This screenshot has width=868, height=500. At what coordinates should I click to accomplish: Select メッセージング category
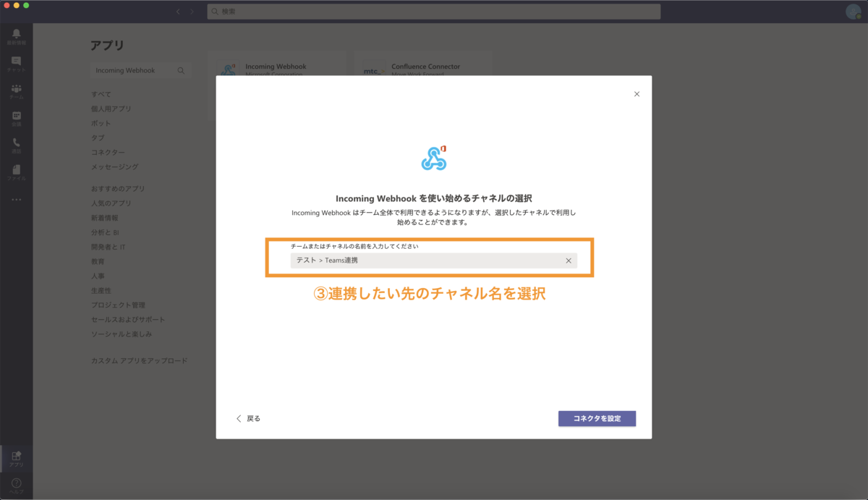pos(115,166)
